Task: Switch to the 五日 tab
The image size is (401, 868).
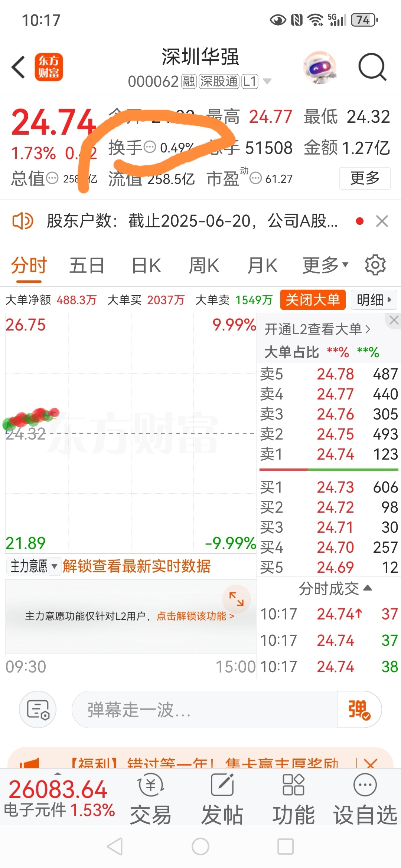Action: (87, 266)
